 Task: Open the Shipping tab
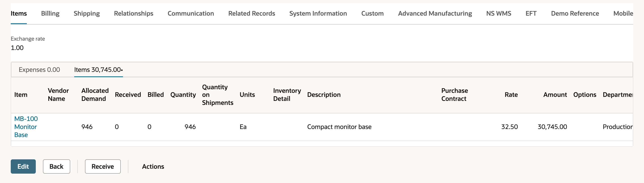click(87, 13)
